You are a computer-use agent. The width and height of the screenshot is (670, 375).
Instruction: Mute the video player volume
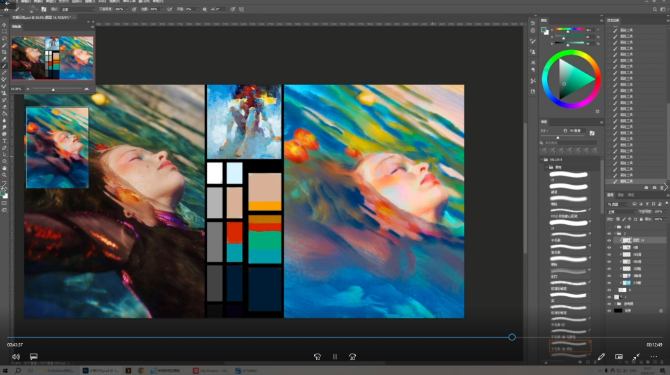(x=16, y=357)
